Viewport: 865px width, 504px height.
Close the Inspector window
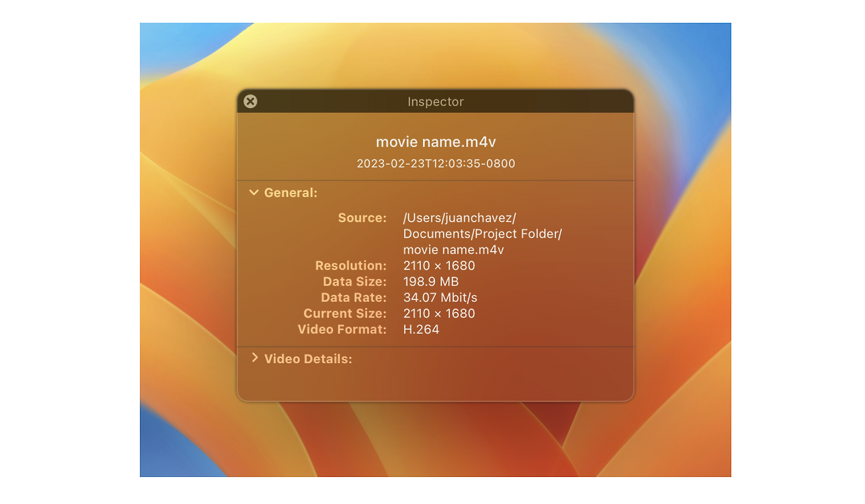pos(250,101)
